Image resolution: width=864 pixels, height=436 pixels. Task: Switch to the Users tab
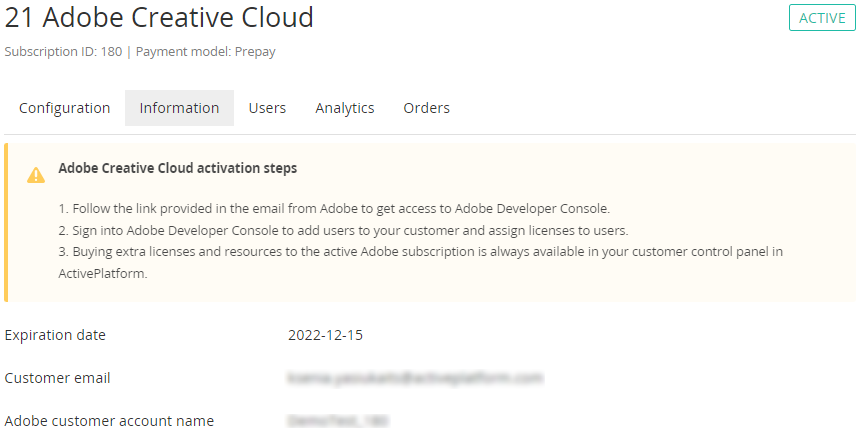pyautogui.click(x=267, y=108)
